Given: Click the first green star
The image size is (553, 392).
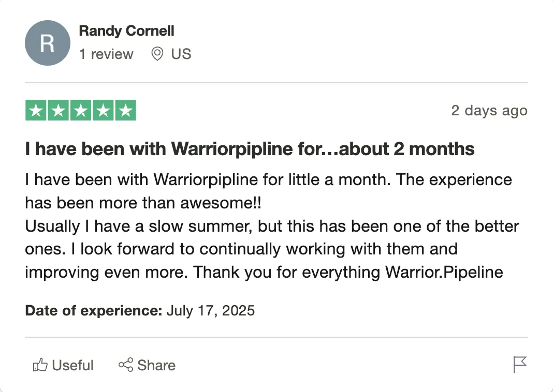Looking at the screenshot, I should (36, 110).
